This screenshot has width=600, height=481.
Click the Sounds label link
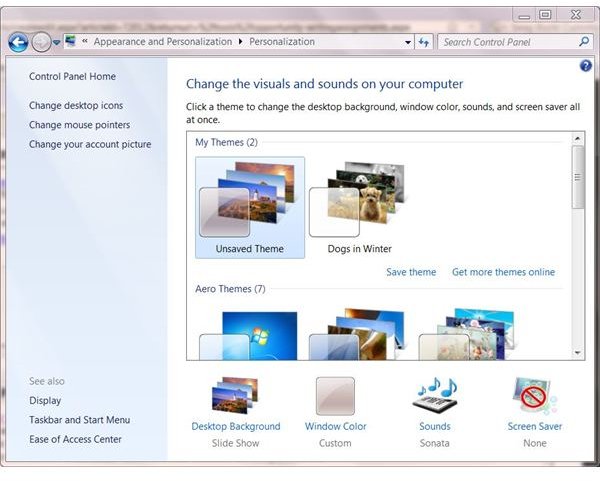[435, 426]
